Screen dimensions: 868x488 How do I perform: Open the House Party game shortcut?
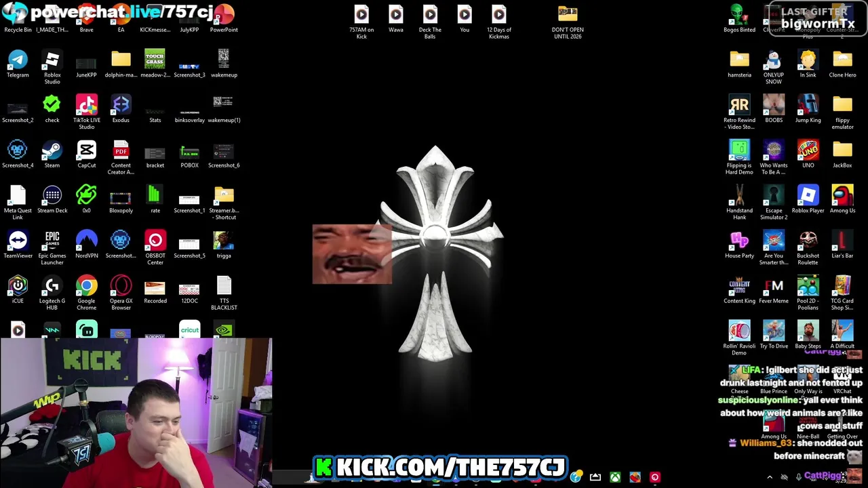739,245
